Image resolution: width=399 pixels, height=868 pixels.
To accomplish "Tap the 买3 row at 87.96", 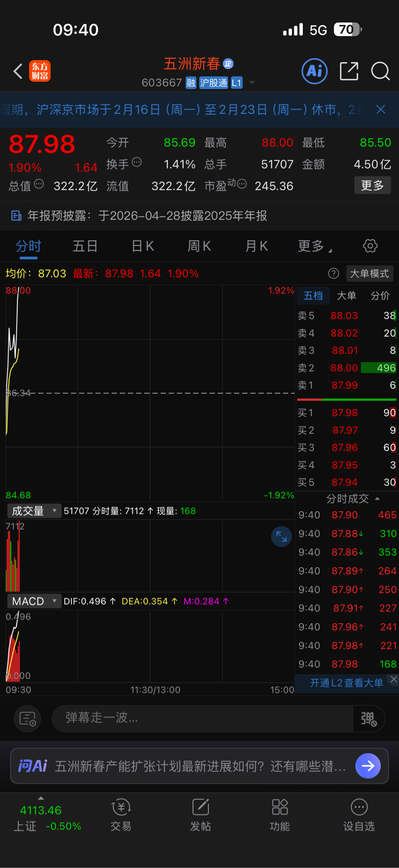I will click(x=347, y=448).
